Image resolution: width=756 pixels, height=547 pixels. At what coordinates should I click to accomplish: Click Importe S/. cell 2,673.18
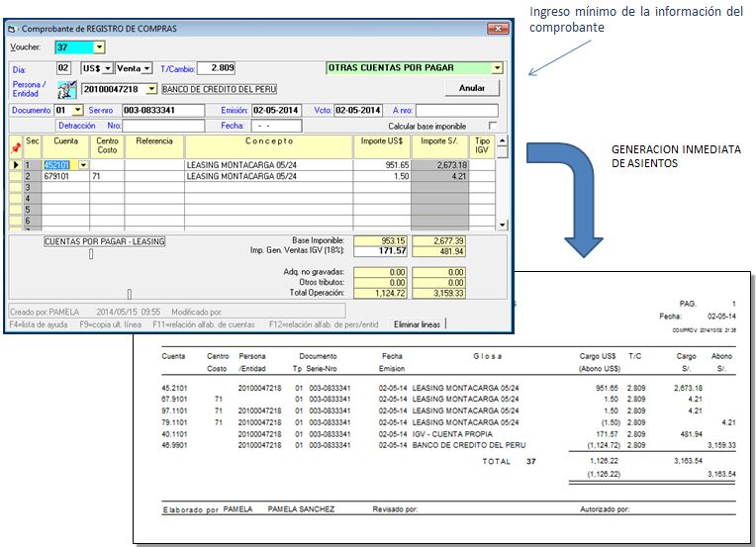[x=439, y=165]
